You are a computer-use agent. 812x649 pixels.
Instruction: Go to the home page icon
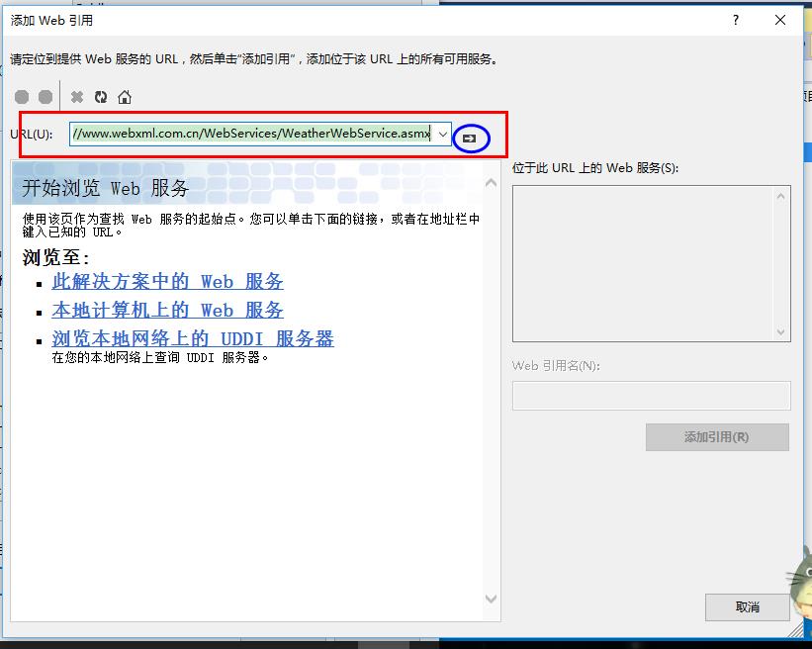click(x=125, y=97)
